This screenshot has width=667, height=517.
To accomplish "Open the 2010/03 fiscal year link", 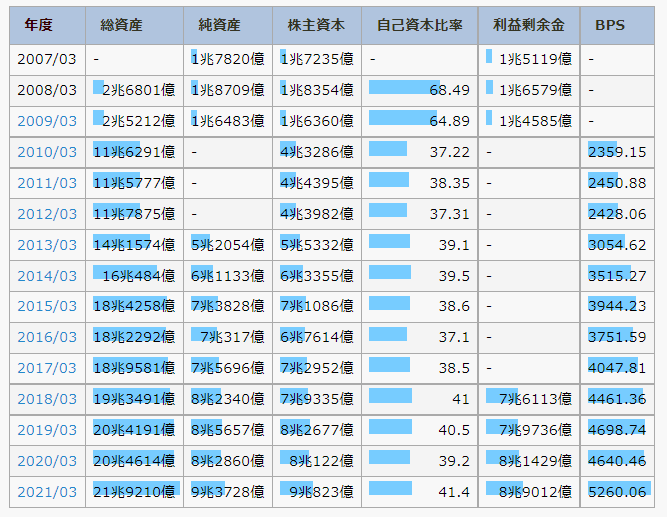I will (x=47, y=152).
